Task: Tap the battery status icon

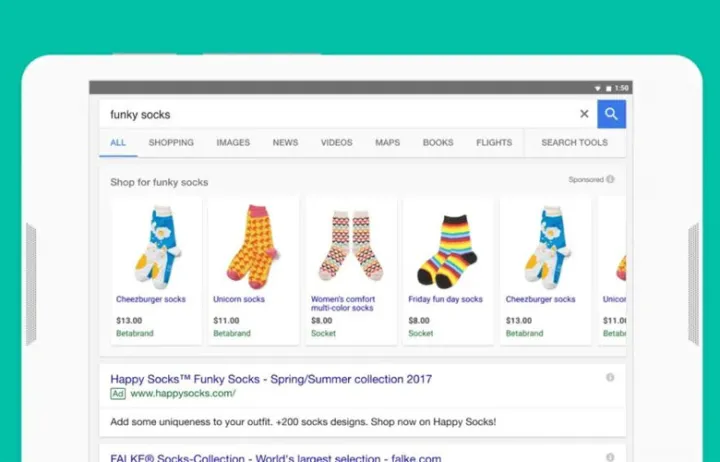Action: pyautogui.click(x=608, y=88)
